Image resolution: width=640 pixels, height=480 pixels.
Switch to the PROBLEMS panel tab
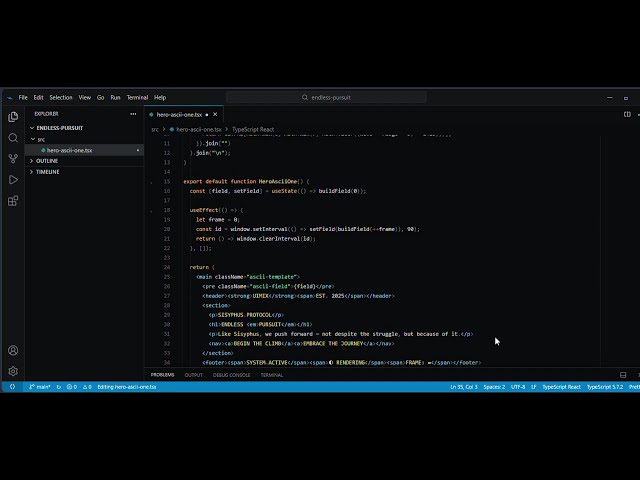point(162,375)
